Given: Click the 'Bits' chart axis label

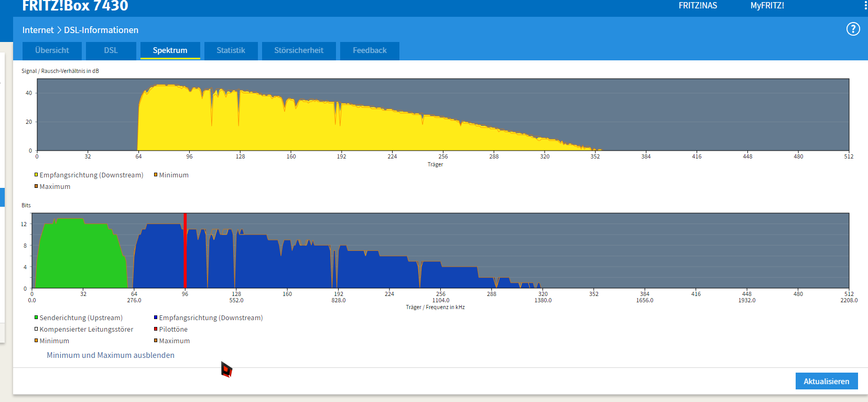Looking at the screenshot, I should point(26,205).
